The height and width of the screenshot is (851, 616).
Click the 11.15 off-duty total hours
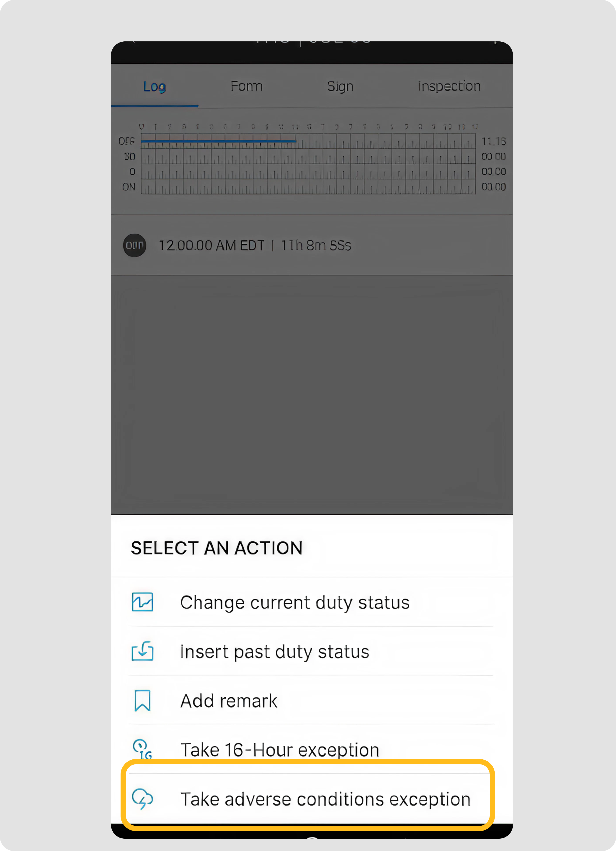tap(493, 141)
